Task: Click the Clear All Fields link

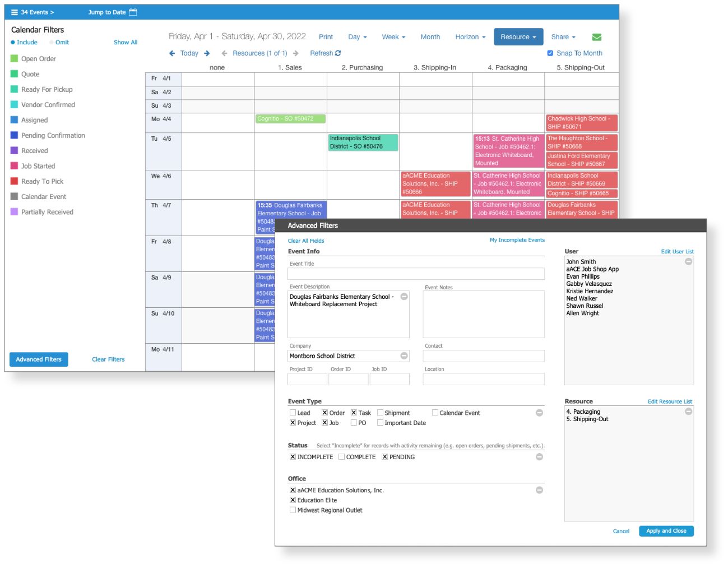Action: (x=305, y=240)
